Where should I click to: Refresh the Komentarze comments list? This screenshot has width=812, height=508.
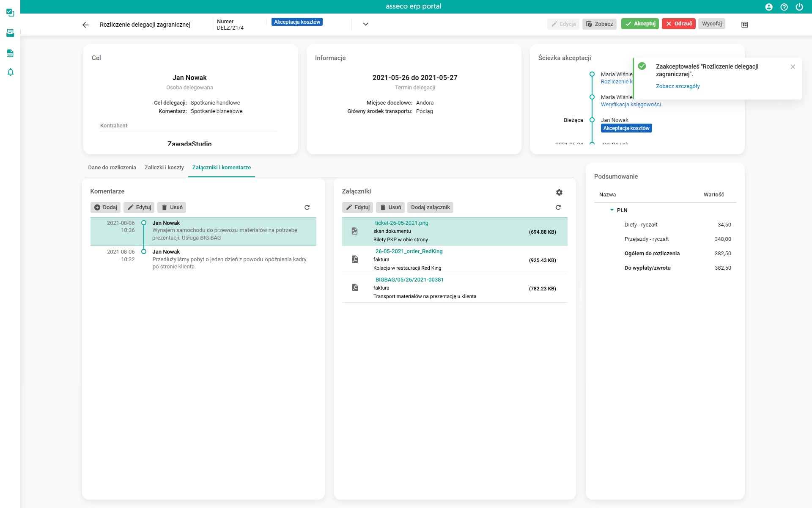coord(307,207)
